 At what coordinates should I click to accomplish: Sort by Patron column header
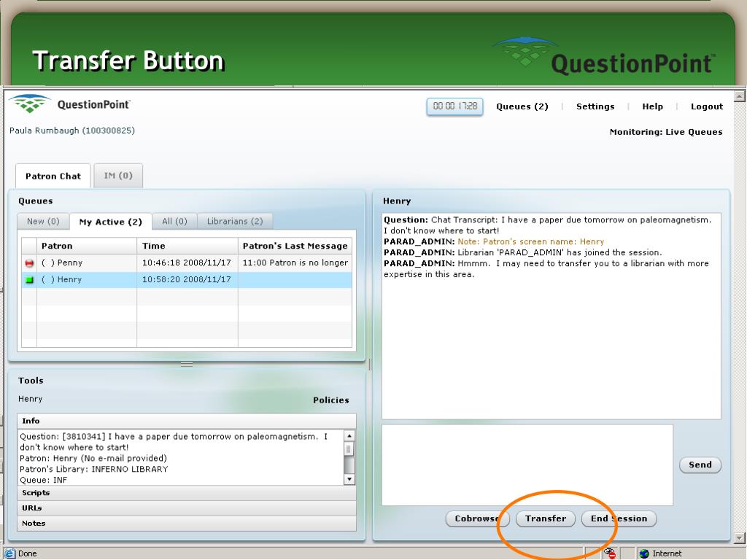coord(87,246)
